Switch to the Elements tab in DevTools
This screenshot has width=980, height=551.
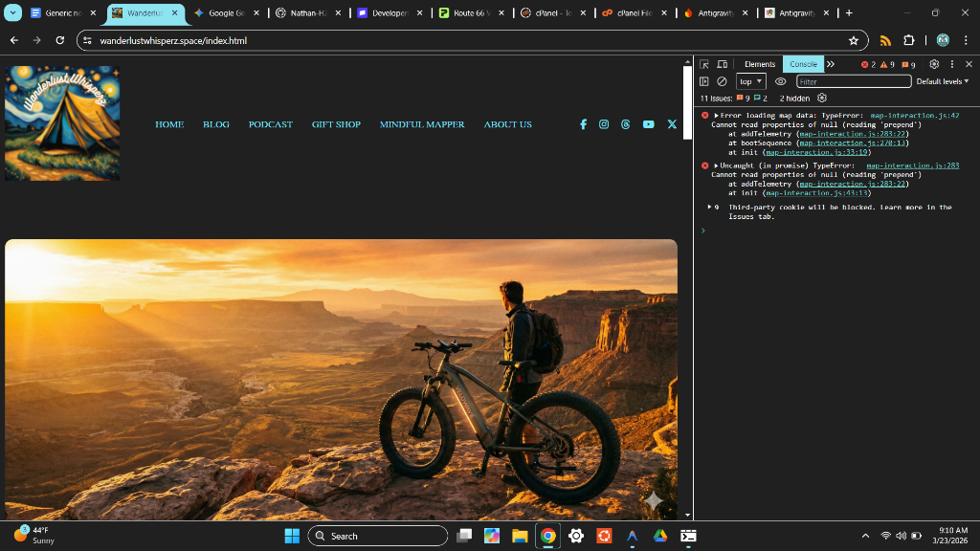pyautogui.click(x=760, y=64)
